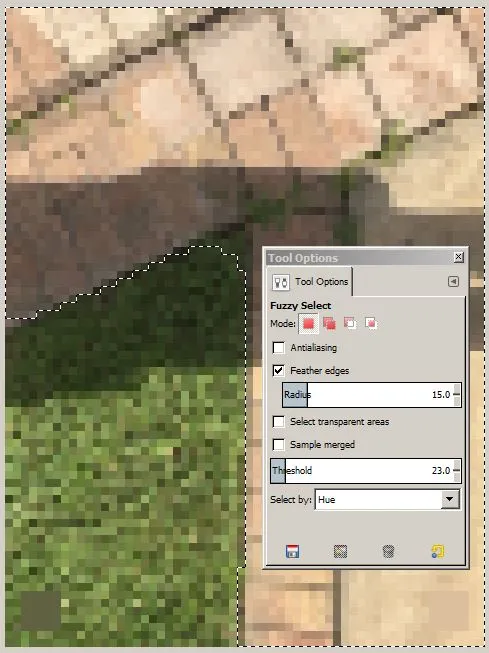Decrease Threshold value with down stepper
The width and height of the screenshot is (489, 653).
coord(457,476)
